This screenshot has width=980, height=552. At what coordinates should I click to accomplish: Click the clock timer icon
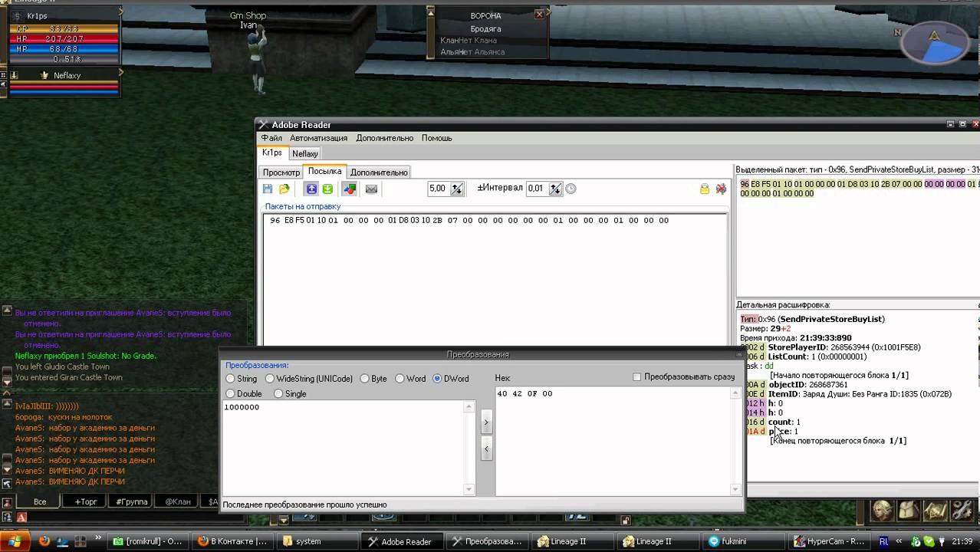[x=571, y=189]
